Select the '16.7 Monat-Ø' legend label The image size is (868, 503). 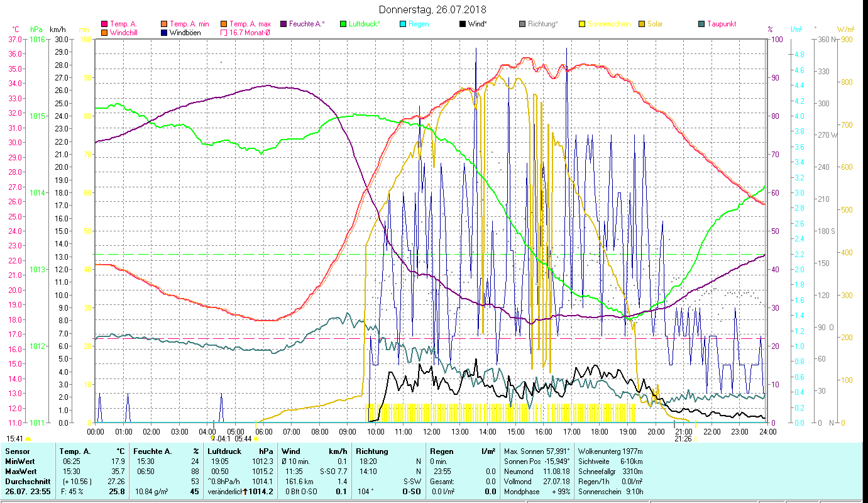tap(250, 33)
